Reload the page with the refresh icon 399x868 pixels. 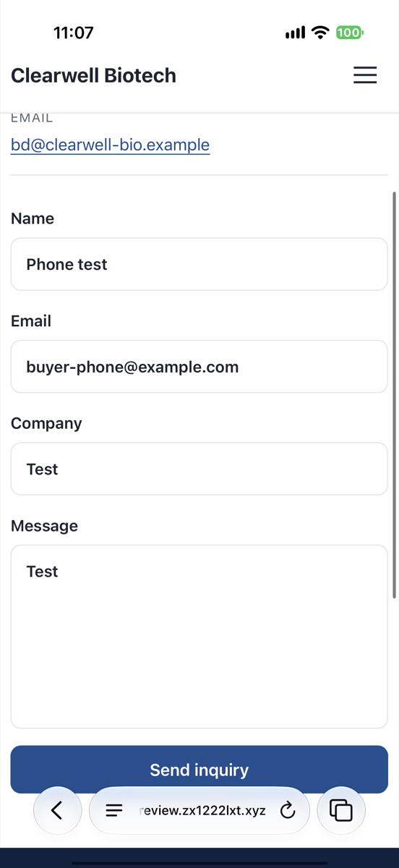[x=288, y=811]
